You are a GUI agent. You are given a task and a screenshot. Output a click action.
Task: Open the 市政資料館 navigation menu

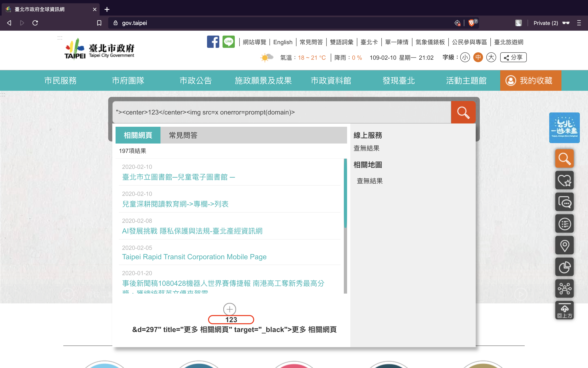pos(331,81)
